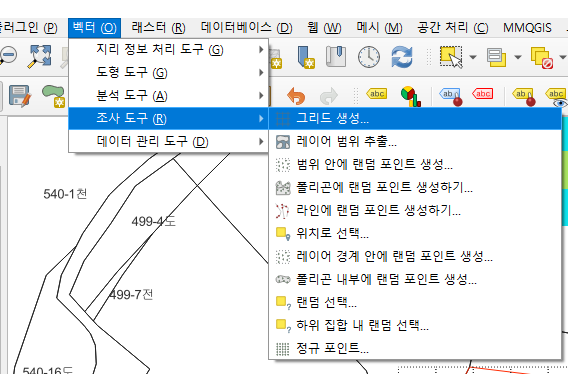Choose 폴리곤 내부에 랜덤 포인트 생성...
This screenshot has width=568, height=374.
click(x=415, y=279)
